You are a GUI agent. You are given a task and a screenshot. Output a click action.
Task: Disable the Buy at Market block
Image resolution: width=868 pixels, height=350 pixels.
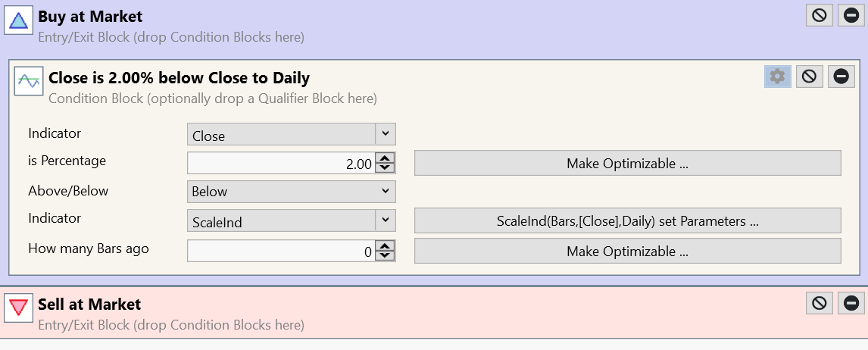pyautogui.click(x=819, y=16)
